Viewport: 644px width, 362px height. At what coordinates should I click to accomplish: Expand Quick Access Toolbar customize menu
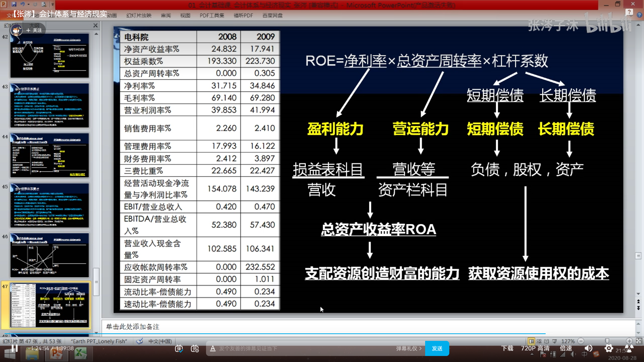(53, 4)
